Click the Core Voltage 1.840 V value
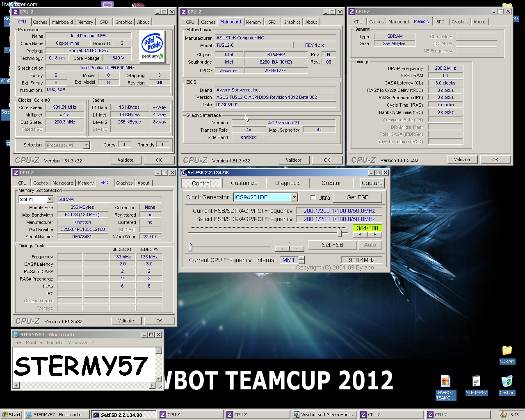 [x=116, y=58]
